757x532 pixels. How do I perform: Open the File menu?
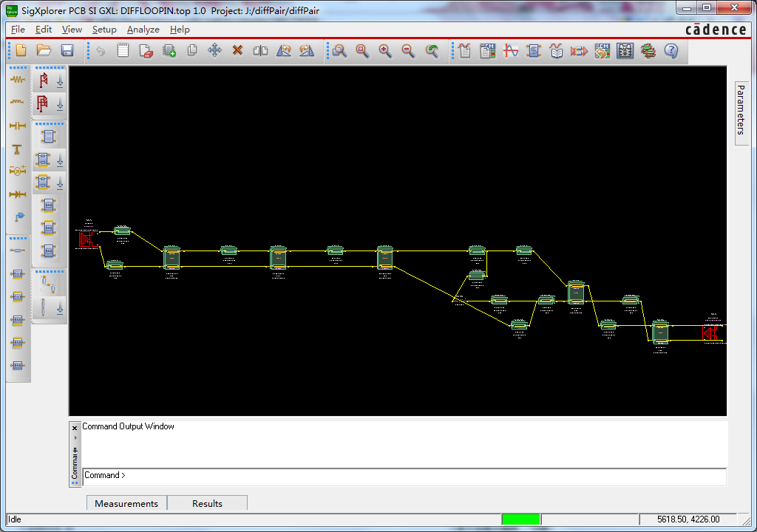pos(18,30)
